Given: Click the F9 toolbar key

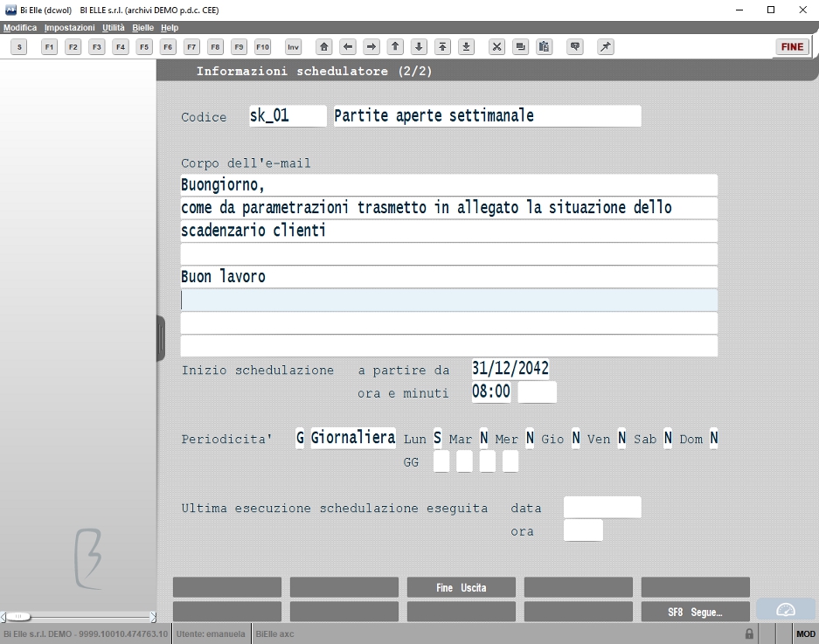Looking at the screenshot, I should click(239, 47).
